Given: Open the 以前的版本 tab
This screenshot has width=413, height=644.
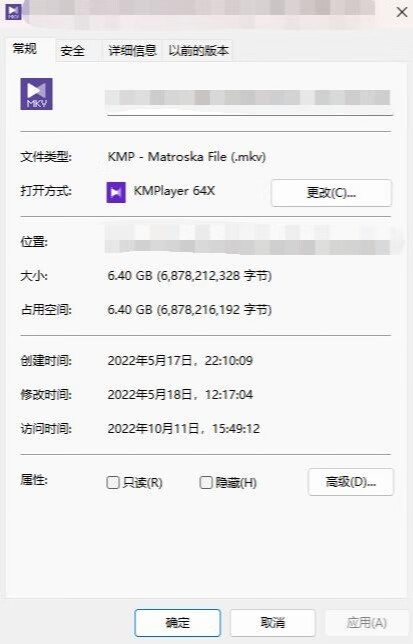Looking at the screenshot, I should [x=199, y=51].
